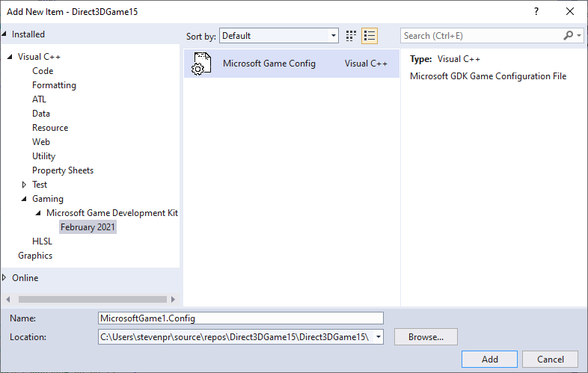Click the Cancel button
Screen dimensions: 588x373
coord(550,359)
